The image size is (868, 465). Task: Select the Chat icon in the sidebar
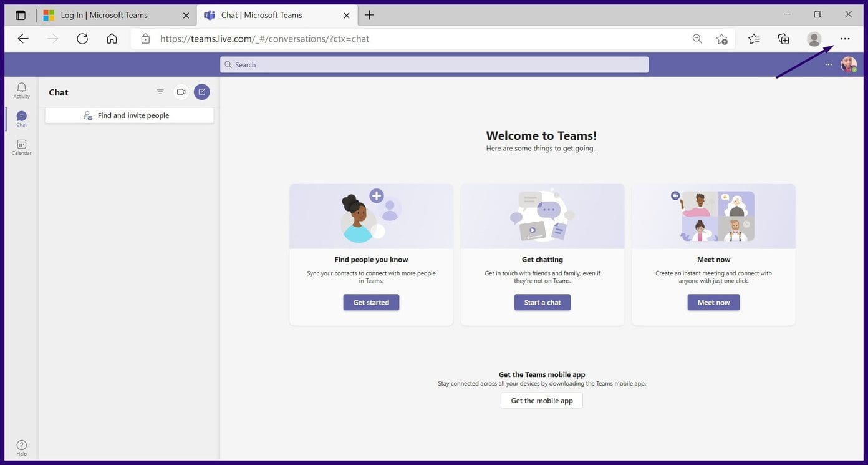pos(21,119)
